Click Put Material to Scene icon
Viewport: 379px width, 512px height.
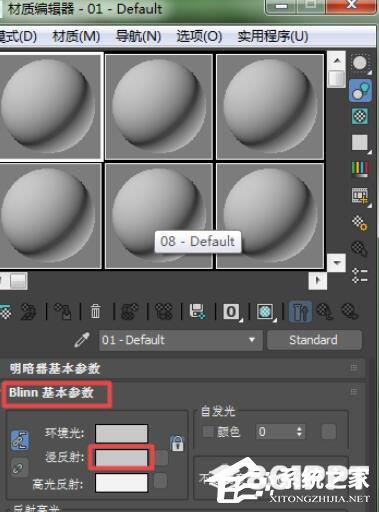[x=28, y=312]
